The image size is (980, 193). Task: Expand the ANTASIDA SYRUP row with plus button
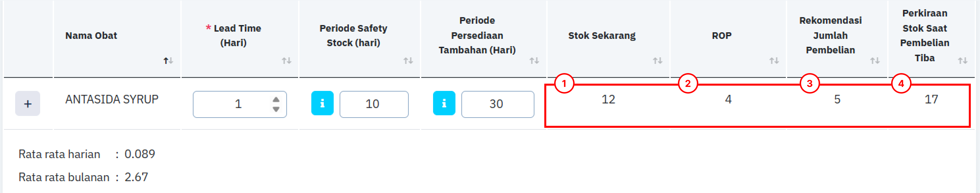pos(27,103)
